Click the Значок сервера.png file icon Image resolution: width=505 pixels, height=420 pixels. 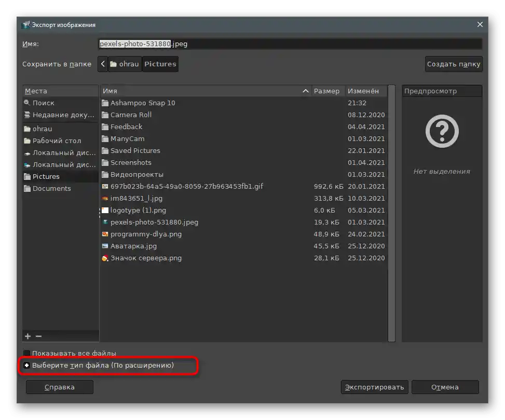105,258
